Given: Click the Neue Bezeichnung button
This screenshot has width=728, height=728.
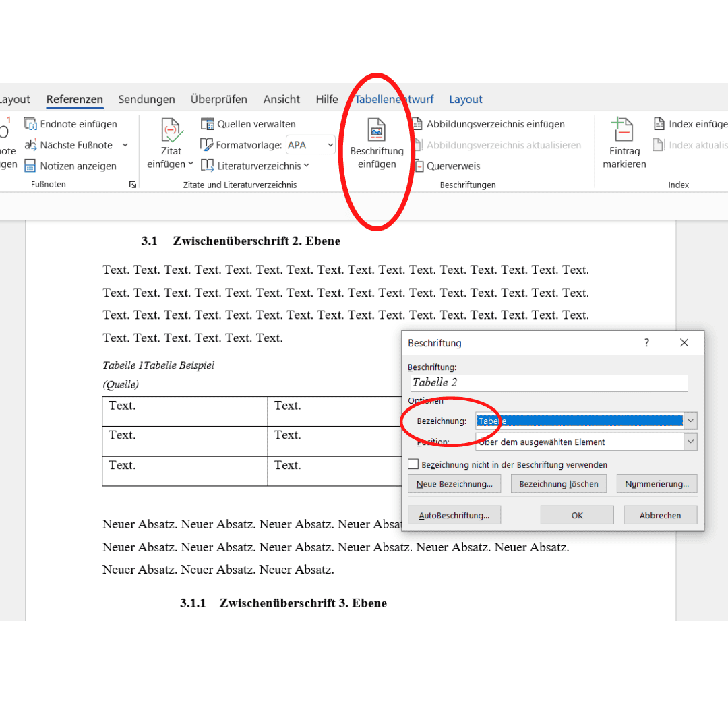Looking at the screenshot, I should coord(454,484).
